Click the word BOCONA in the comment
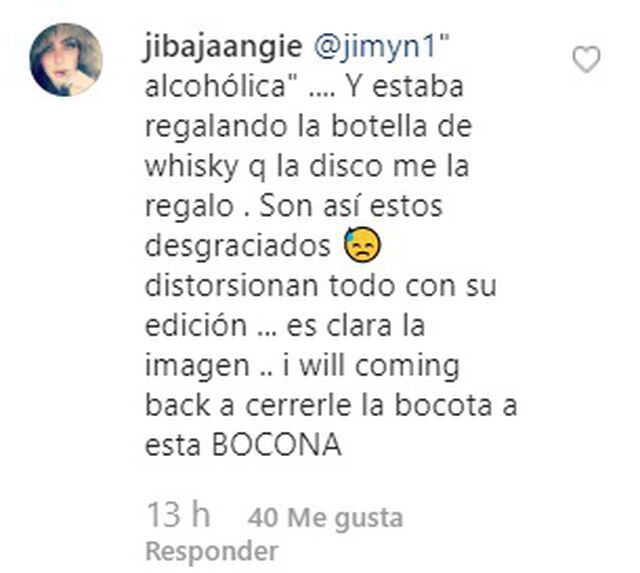 pos(277,444)
